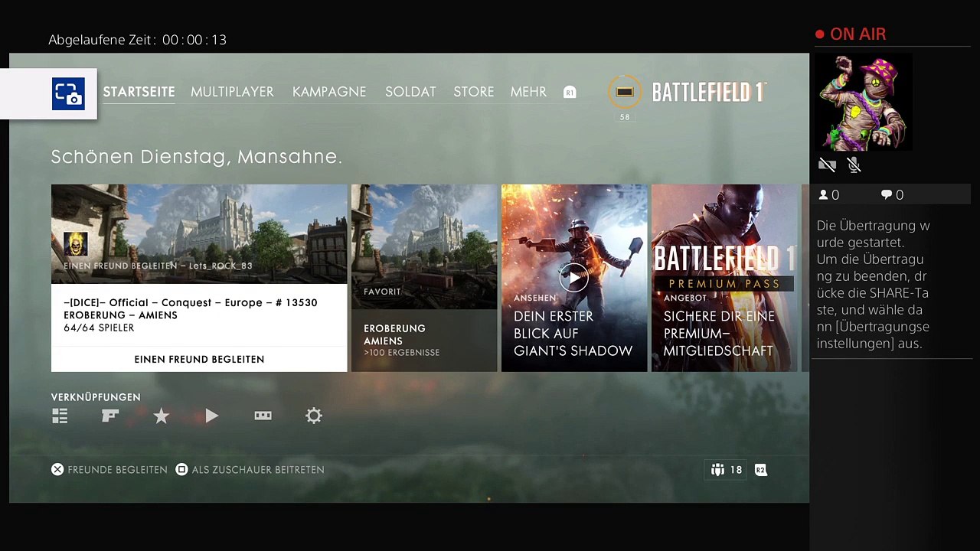Play the Giant's Shadow video
The image size is (980, 551).
coord(573,278)
